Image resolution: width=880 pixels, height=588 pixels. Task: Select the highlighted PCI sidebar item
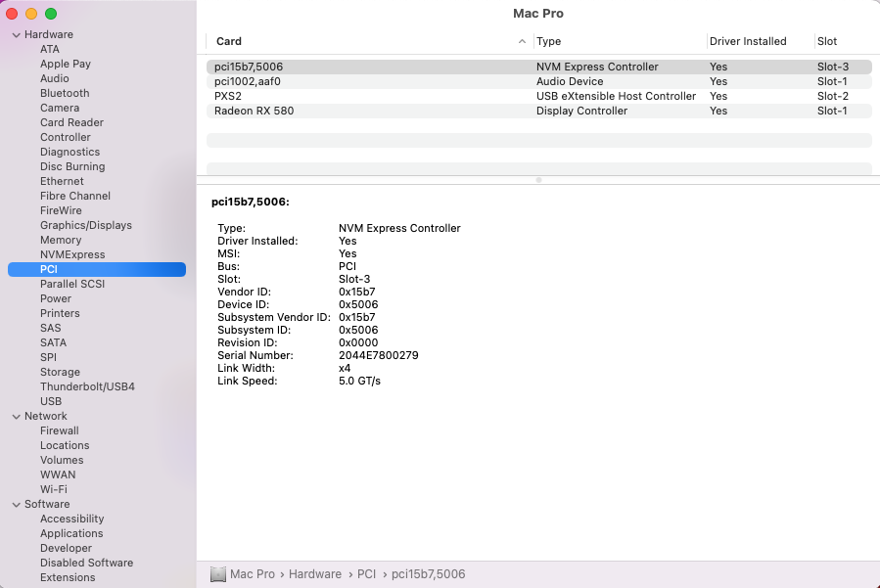point(97,269)
